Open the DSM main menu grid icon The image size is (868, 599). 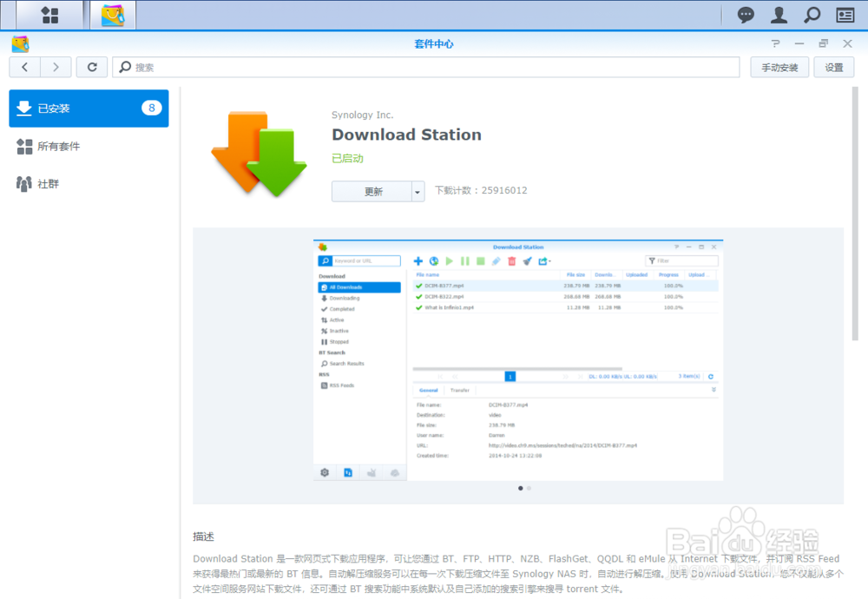click(49, 15)
